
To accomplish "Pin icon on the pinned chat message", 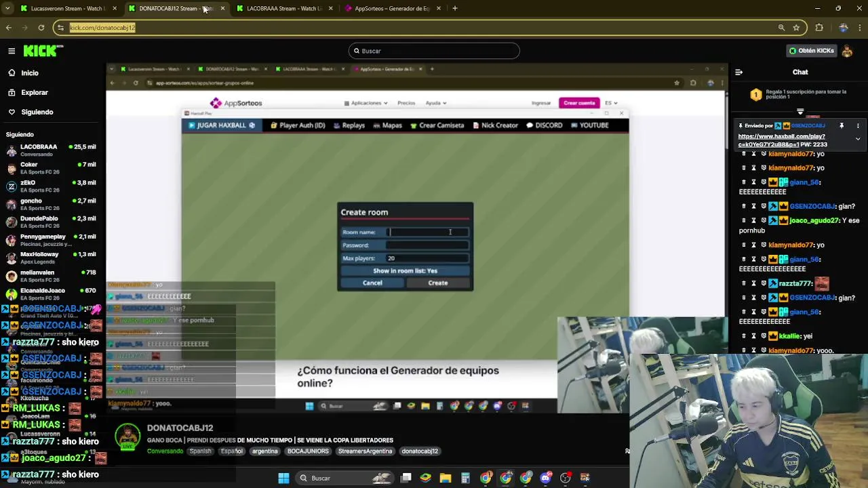I will pyautogui.click(x=842, y=125).
